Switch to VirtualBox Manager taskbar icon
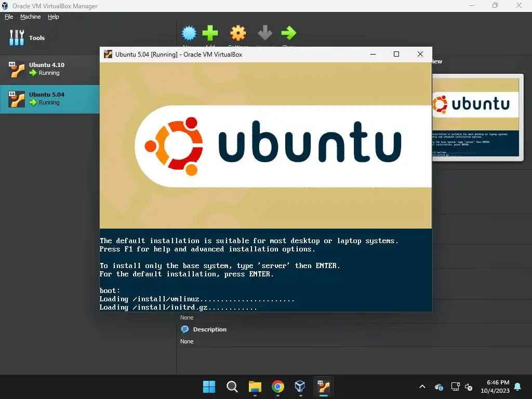 coord(300,387)
